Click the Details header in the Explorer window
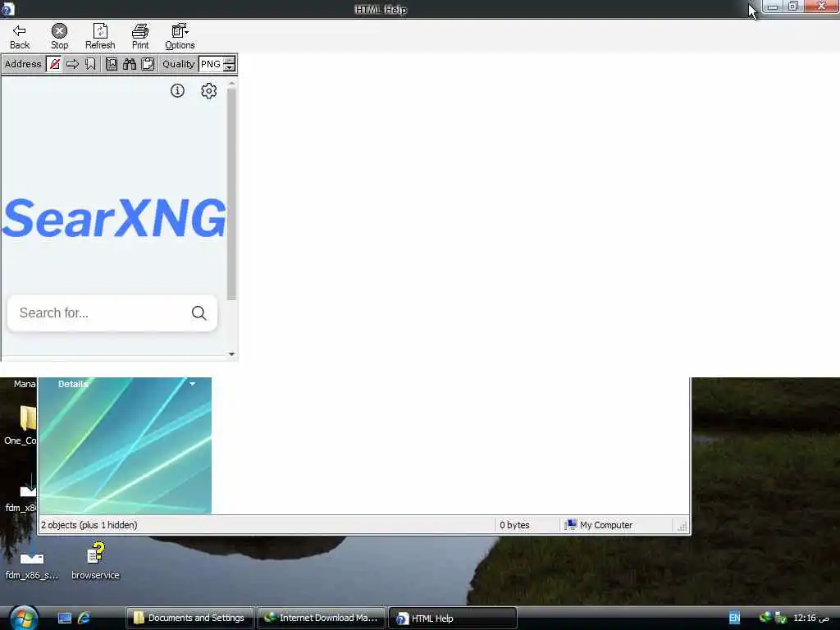 coord(73,384)
